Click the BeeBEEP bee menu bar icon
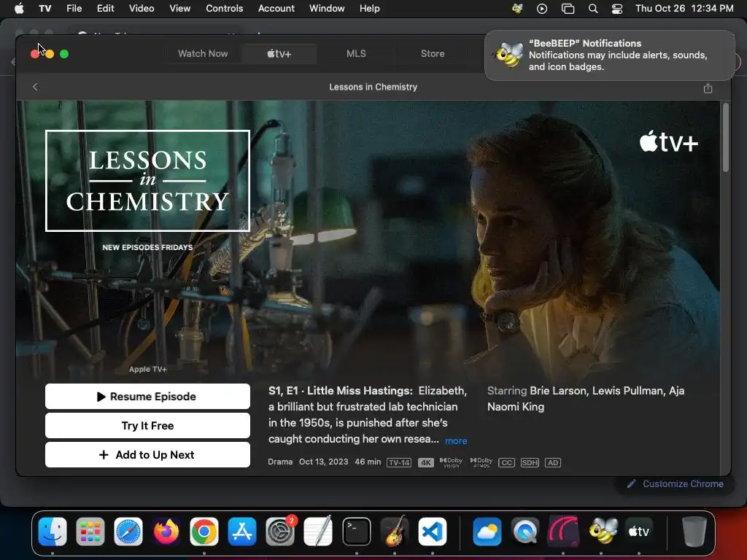 tap(517, 9)
